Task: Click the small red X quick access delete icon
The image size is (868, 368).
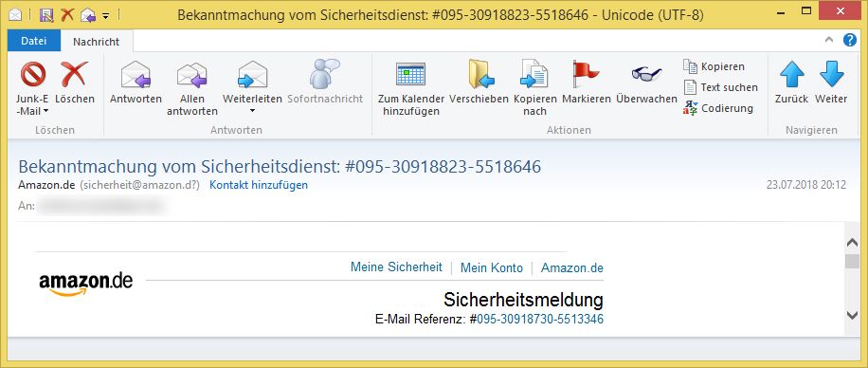Action: (67, 15)
